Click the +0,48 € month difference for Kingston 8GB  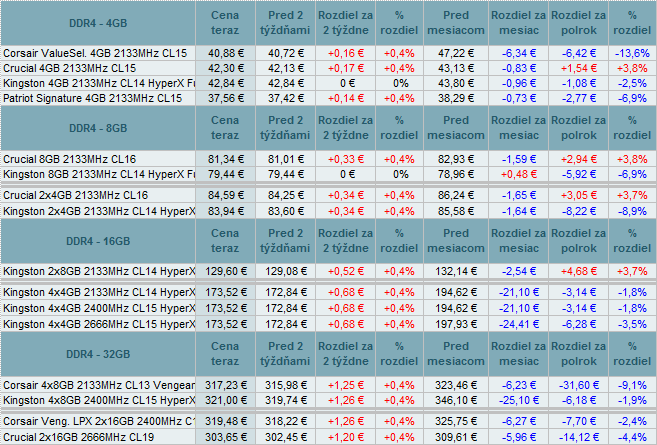click(519, 174)
